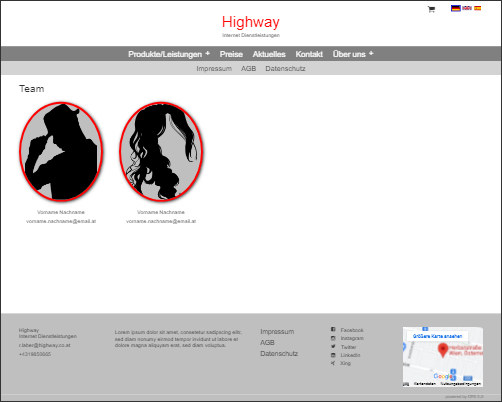Open Datenschutz in the gray subnavigation bar

(285, 69)
